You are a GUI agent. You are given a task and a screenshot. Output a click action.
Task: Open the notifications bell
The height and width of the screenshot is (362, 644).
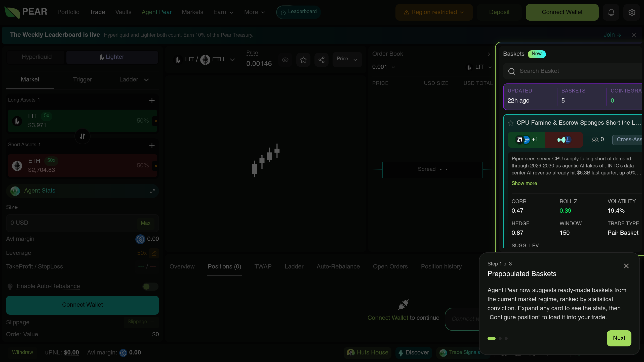tap(611, 12)
